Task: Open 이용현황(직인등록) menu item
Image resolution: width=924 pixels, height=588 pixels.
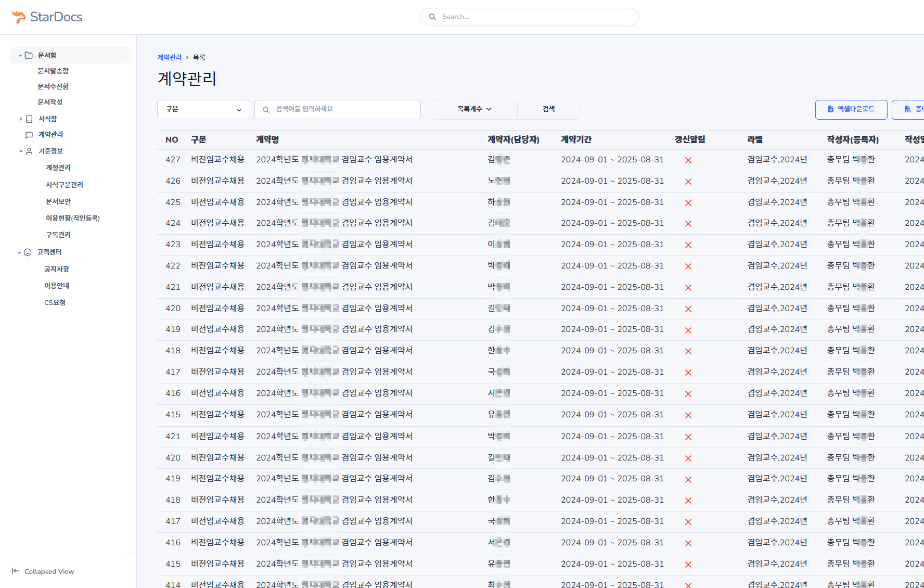Action: [x=73, y=218]
